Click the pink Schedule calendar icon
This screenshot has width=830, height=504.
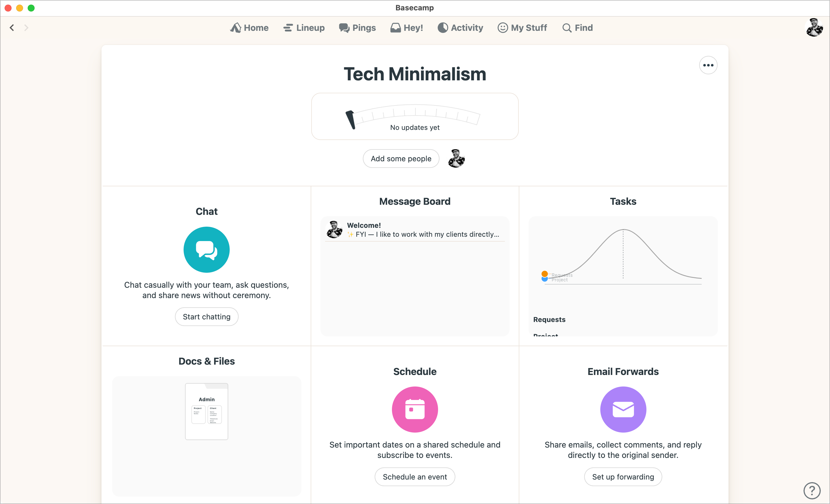pos(414,410)
